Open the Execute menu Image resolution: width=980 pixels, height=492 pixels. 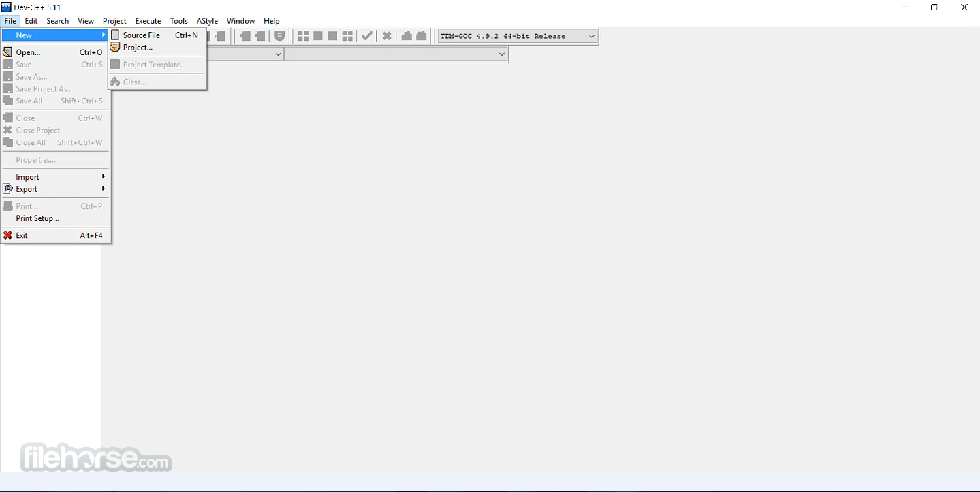click(148, 21)
